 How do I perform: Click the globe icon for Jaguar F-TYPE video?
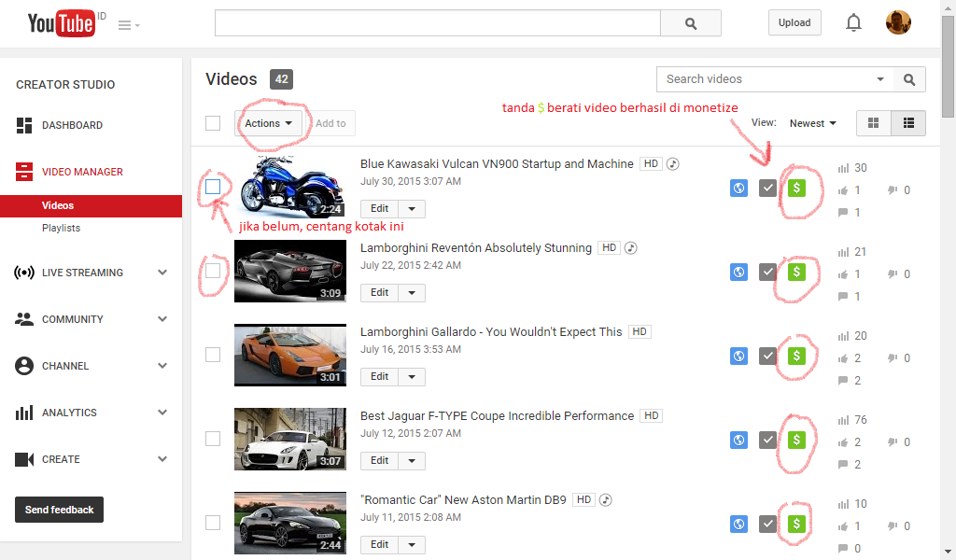(739, 440)
